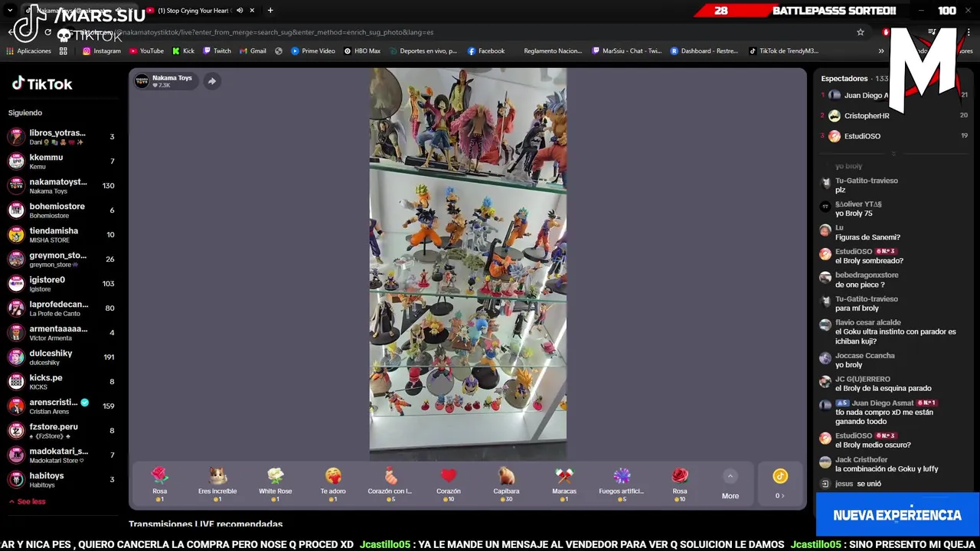Open madokatari_s... live channel
Viewport: 980px width, 551px height.
point(61,455)
